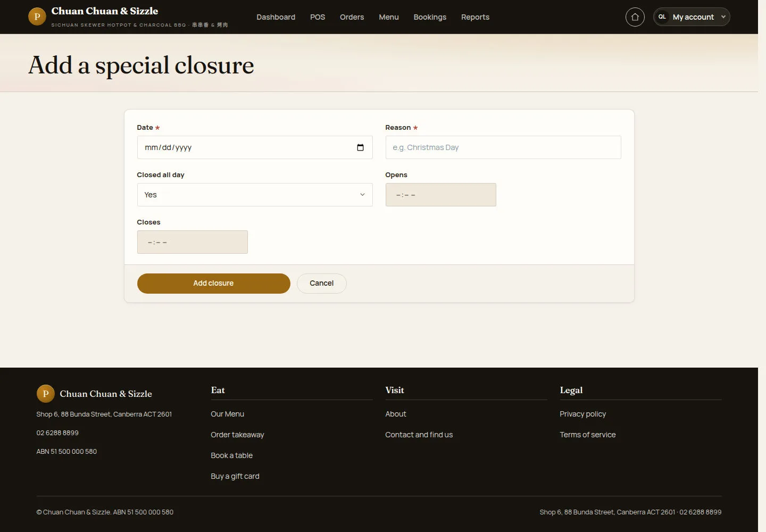Image resolution: width=766 pixels, height=532 pixels.
Task: Click the Closes time field
Action: (192, 242)
